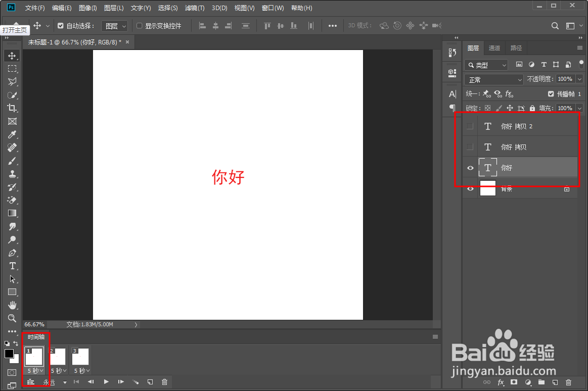Click the black foreground color swatch
This screenshot has width=588, height=391.
click(9, 354)
